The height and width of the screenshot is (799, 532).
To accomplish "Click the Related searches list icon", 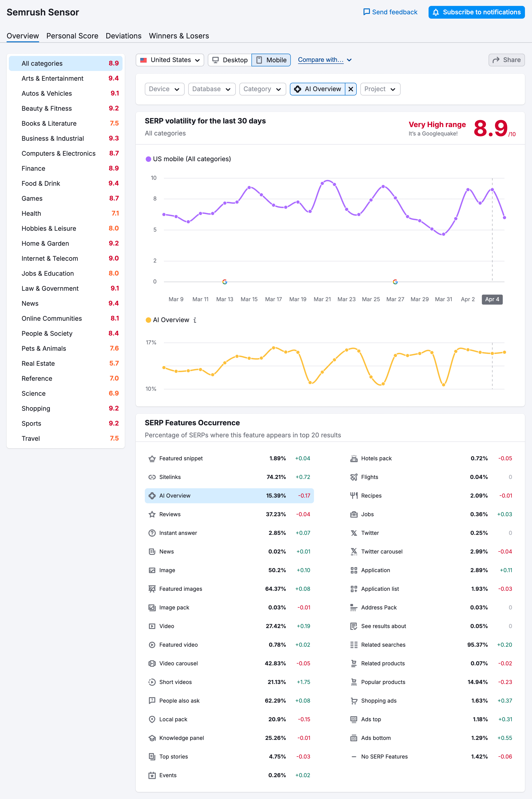I will pyautogui.click(x=354, y=645).
